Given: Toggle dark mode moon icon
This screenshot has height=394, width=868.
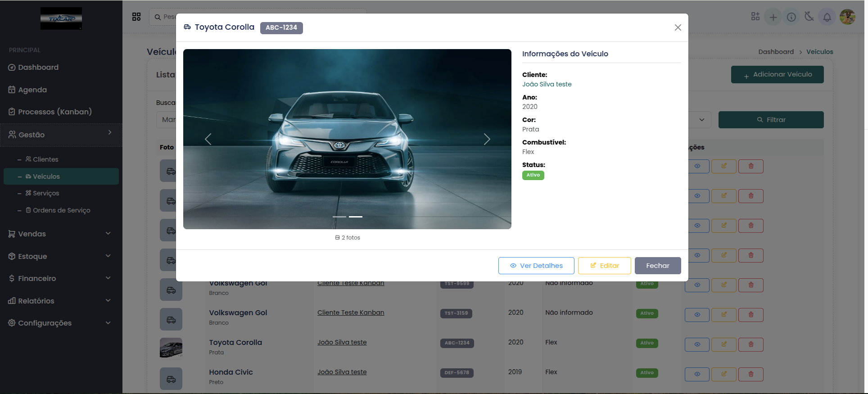Looking at the screenshot, I should click(809, 17).
